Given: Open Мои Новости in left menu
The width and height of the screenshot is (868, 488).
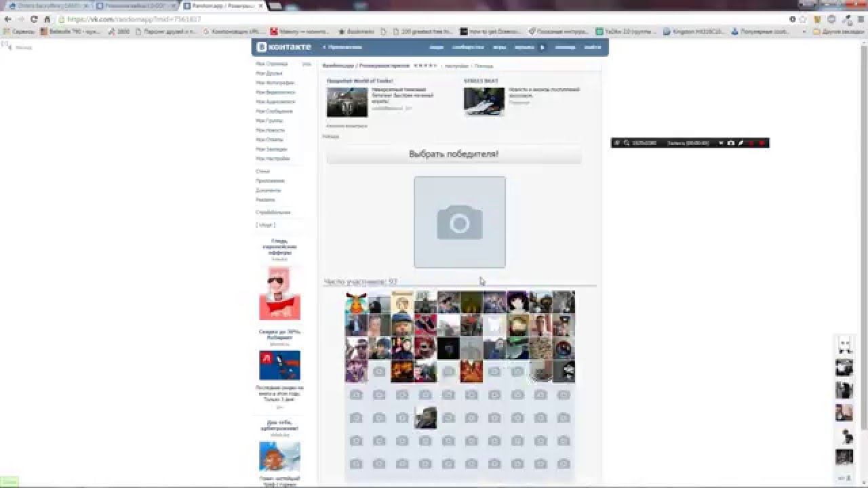Looking at the screenshot, I should (x=270, y=130).
